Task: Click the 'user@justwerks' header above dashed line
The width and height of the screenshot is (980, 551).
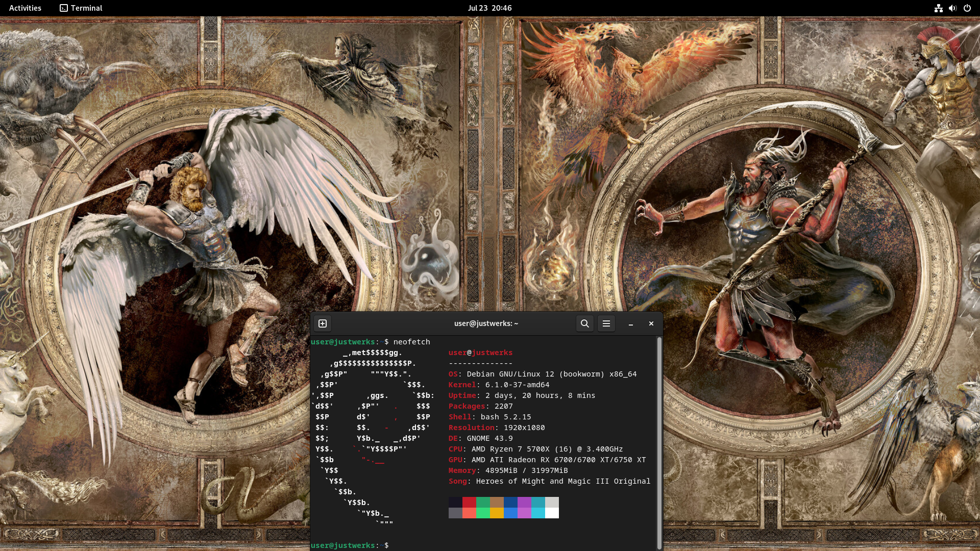Action: (x=480, y=353)
